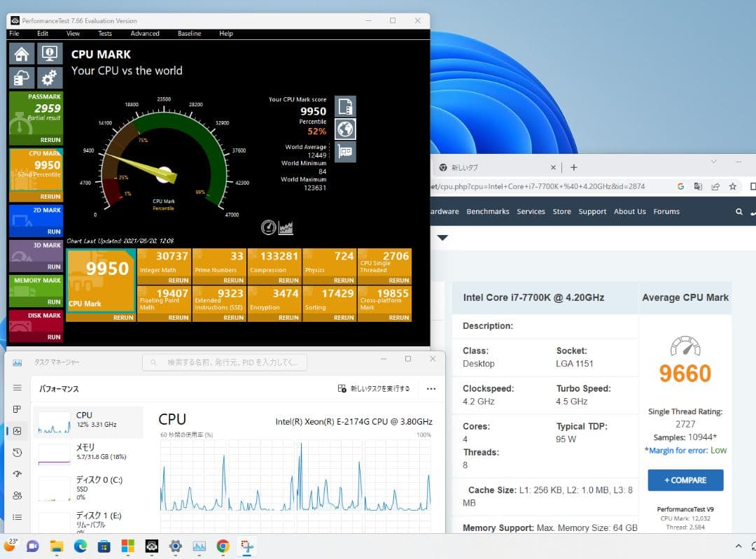This screenshot has width=756, height=559.
Task: Open the Advanced menu in PerformanceTest
Action: pyautogui.click(x=144, y=34)
